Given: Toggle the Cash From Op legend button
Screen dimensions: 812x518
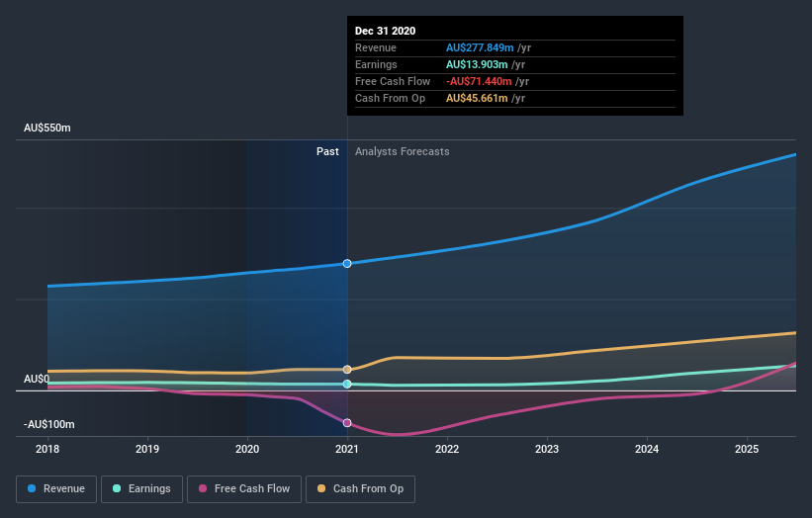Looking at the screenshot, I should pos(360,489).
